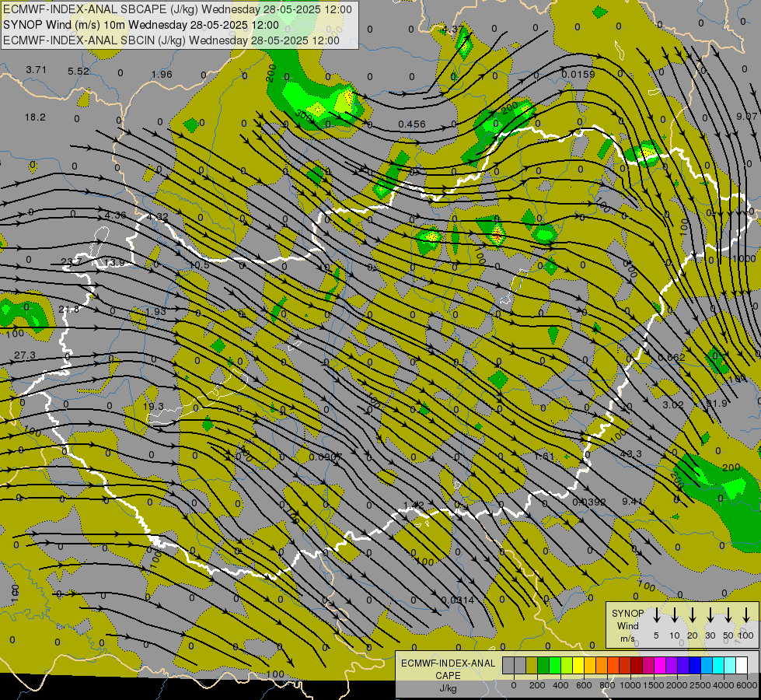Select the pale cyan swatch in CAPE legend
761x700 pixels.
click(x=730, y=666)
